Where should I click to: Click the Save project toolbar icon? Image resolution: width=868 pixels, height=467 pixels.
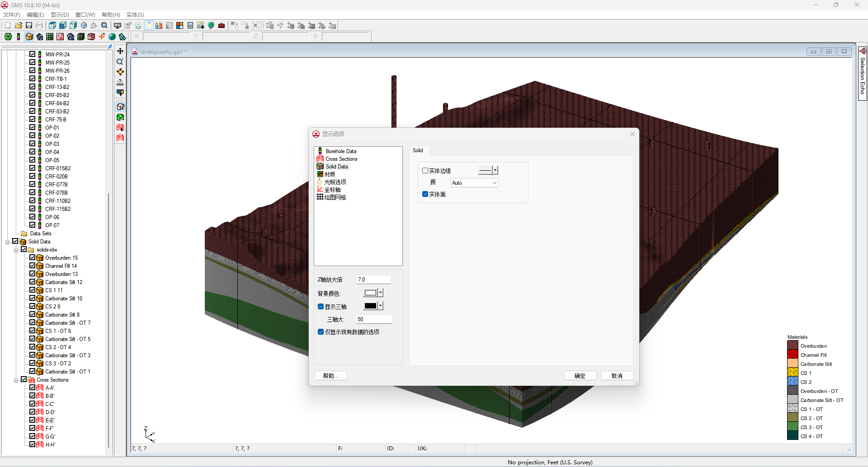(29, 26)
